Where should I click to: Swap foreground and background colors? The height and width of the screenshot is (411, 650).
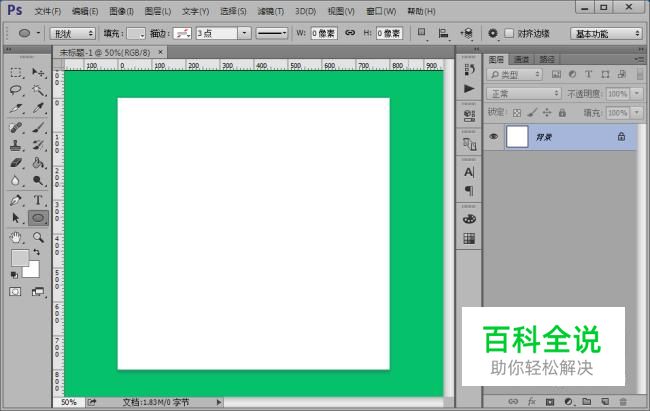(x=36, y=252)
